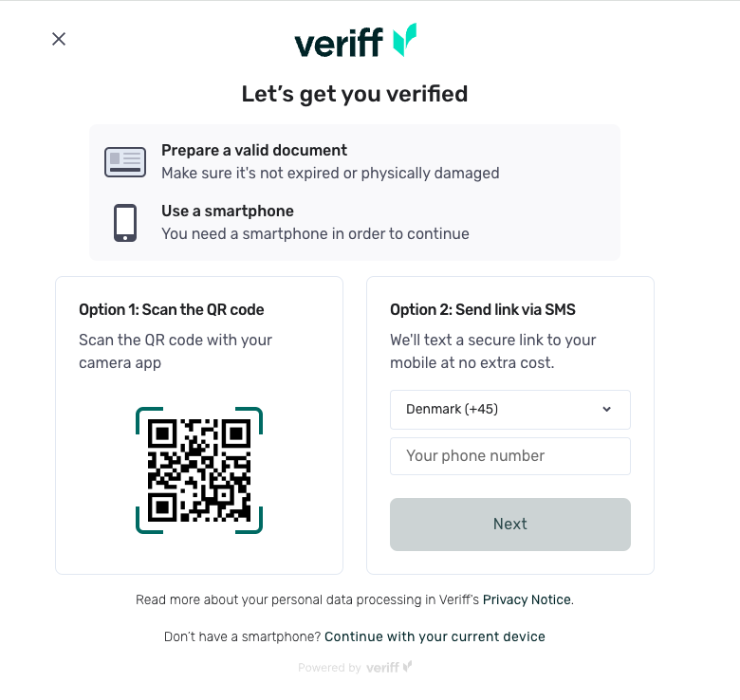
Task: Choose "Continue with your current device"
Action: pyautogui.click(x=435, y=636)
